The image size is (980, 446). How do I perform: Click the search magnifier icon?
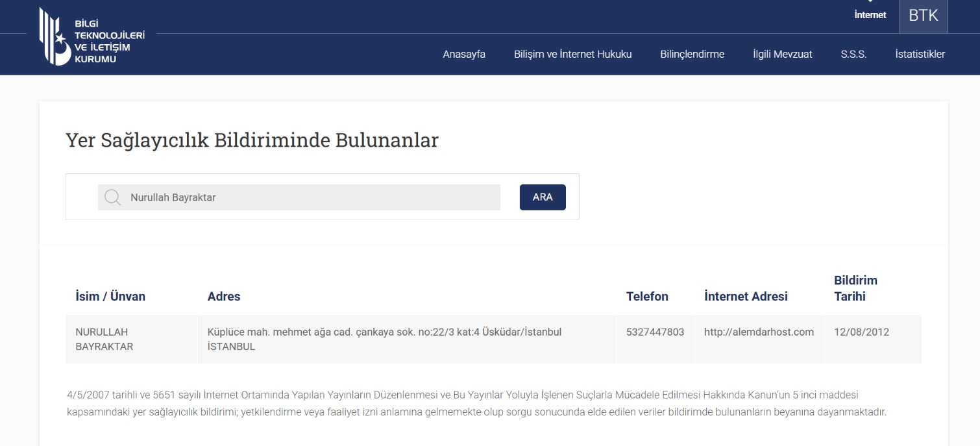click(x=113, y=197)
